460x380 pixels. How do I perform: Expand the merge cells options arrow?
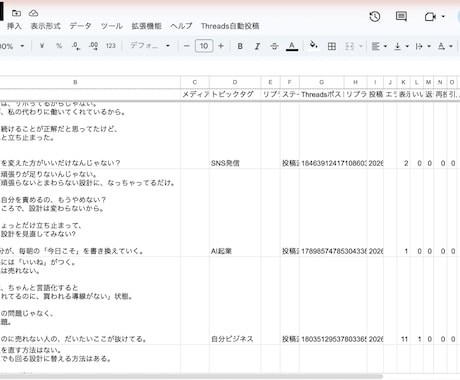coord(361,46)
